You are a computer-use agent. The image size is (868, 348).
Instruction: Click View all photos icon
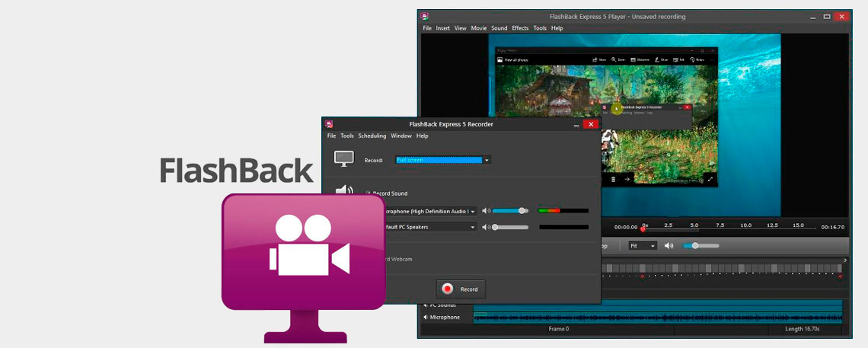click(x=500, y=59)
